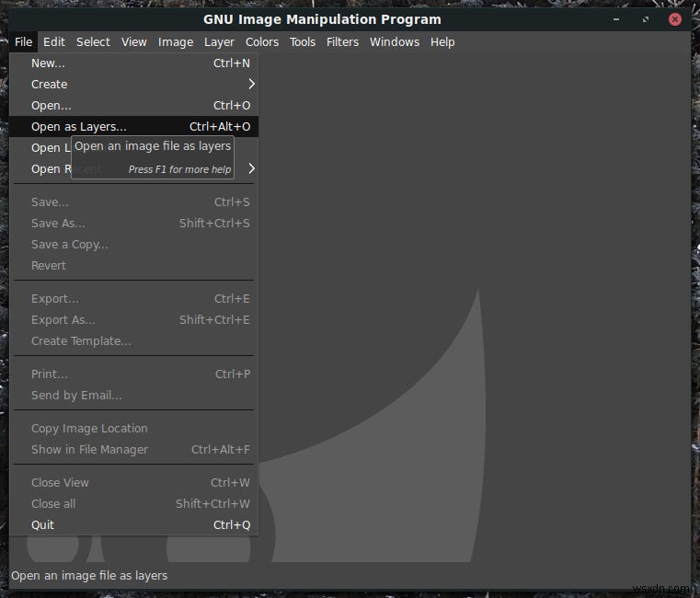
Task: Click the Save As... entry
Action: coord(134,224)
